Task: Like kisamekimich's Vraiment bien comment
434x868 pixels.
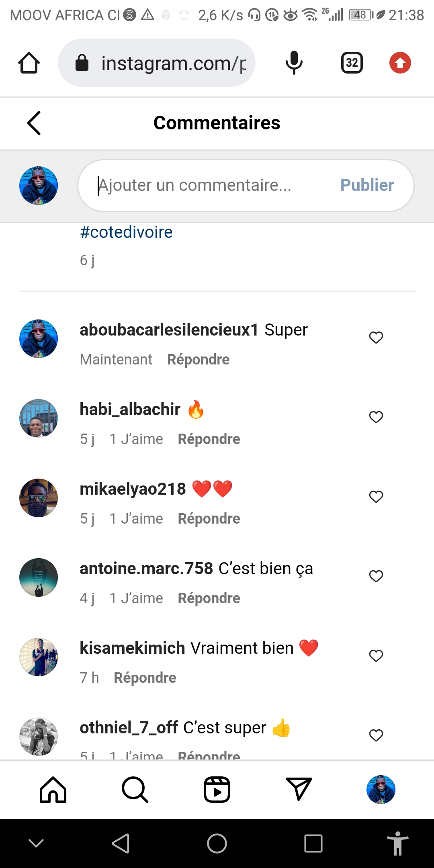Action: 376,656
